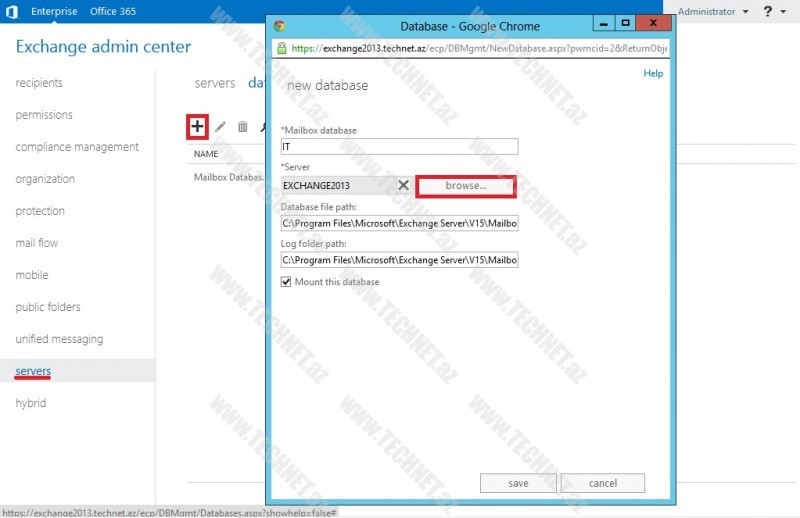Open the Help link in the popup
Image resolution: width=800 pixels, height=518 pixels.
click(652, 73)
